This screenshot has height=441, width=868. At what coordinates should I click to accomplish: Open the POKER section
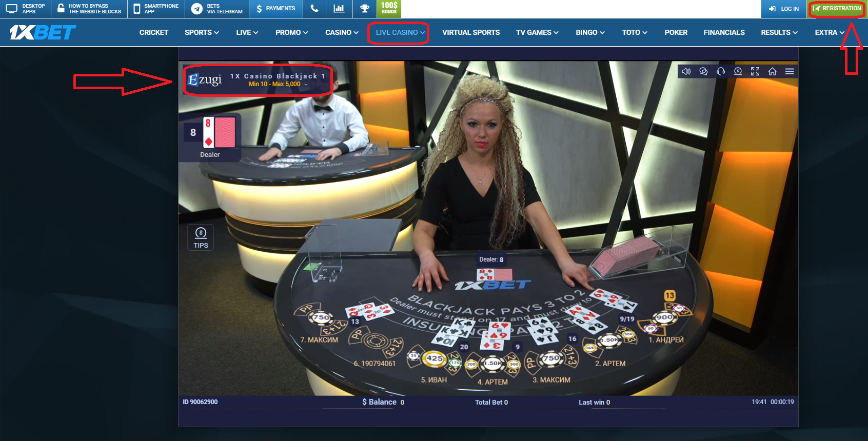pyautogui.click(x=676, y=32)
